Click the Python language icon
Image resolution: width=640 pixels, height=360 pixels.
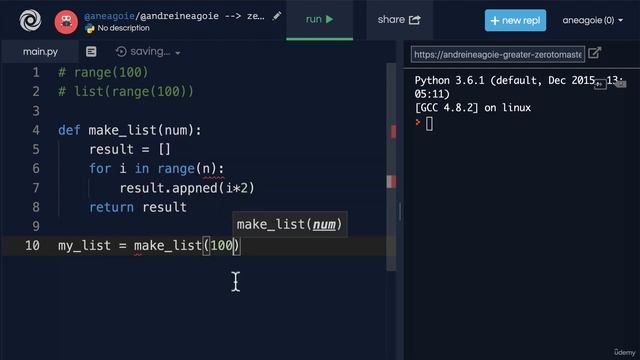click(89, 28)
